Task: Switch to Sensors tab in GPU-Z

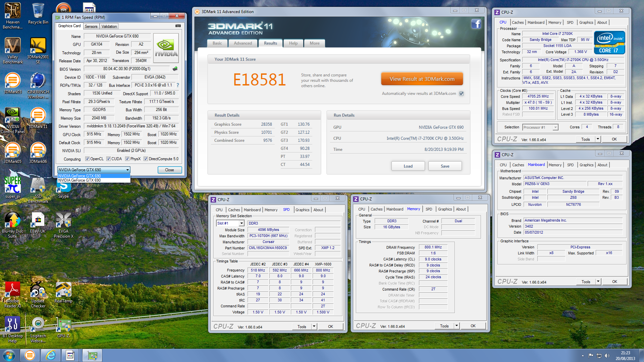Action: [91, 26]
